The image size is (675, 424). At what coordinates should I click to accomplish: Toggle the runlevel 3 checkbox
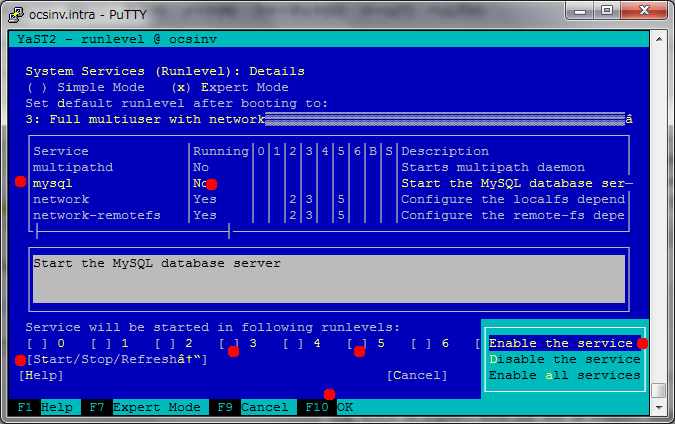click(238, 344)
